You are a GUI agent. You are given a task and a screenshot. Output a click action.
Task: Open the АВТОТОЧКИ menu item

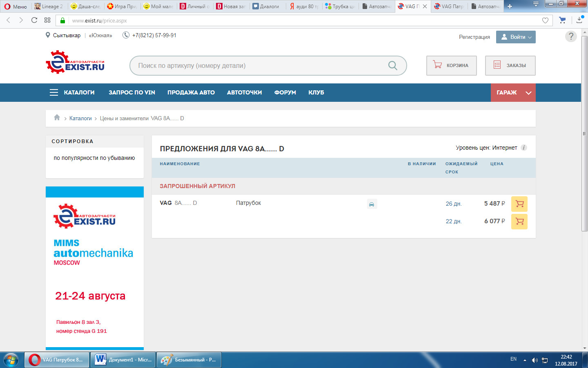[245, 92]
